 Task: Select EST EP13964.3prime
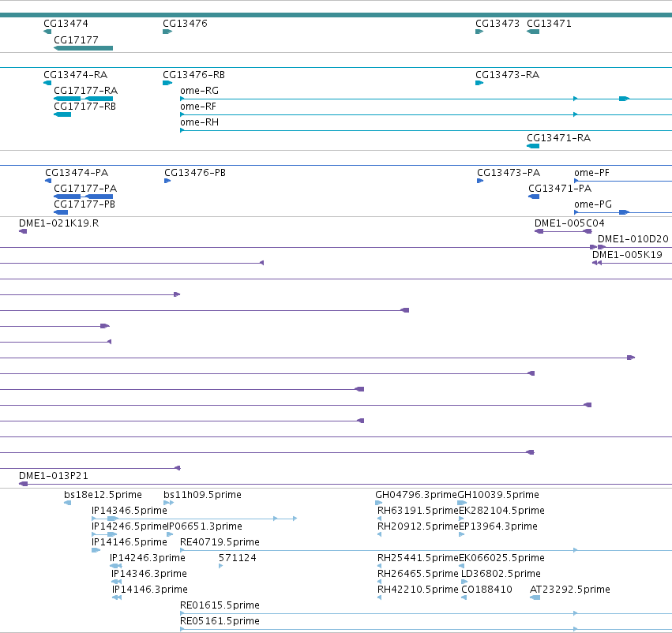498,526
